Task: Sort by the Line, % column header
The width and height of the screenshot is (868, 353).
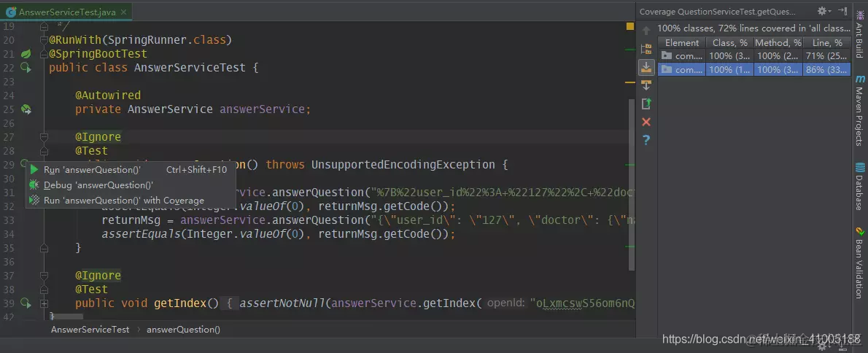Action: [827, 42]
